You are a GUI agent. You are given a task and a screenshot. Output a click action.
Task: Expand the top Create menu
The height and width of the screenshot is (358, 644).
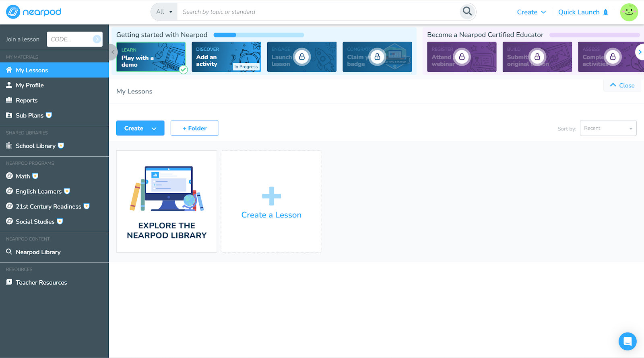point(531,12)
